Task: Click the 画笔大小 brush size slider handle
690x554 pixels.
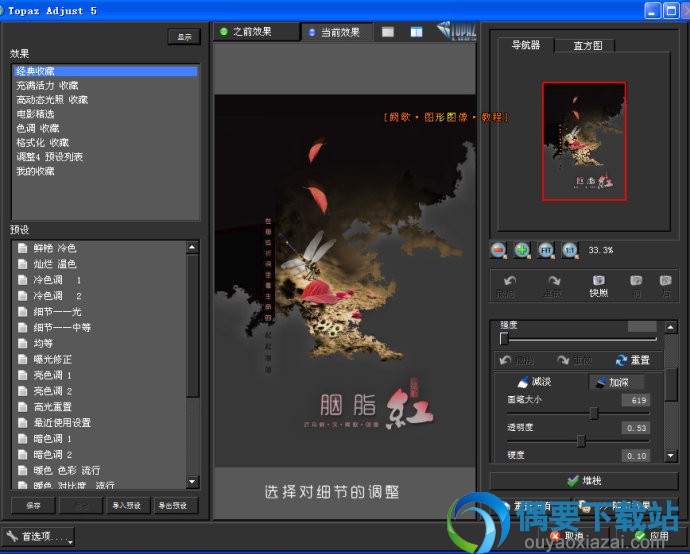Action: point(594,413)
